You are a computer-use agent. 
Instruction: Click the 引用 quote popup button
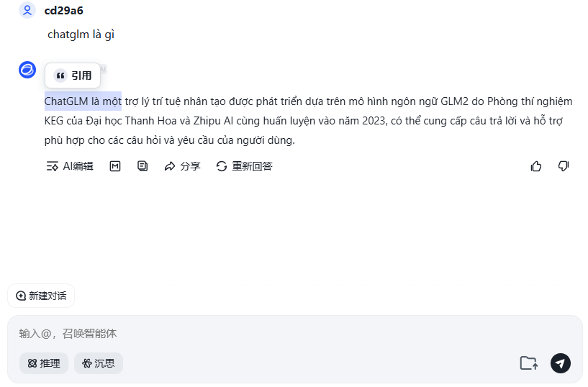pyautogui.click(x=73, y=76)
